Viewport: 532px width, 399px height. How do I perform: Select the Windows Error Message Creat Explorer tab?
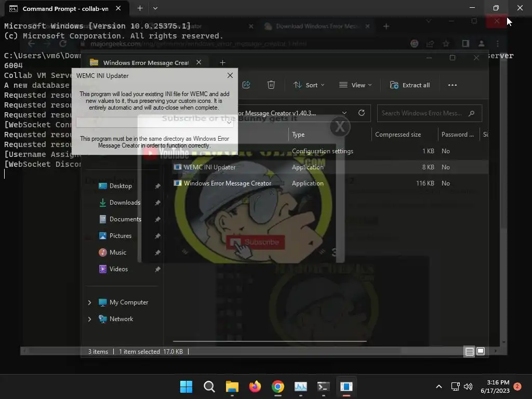[x=146, y=63]
